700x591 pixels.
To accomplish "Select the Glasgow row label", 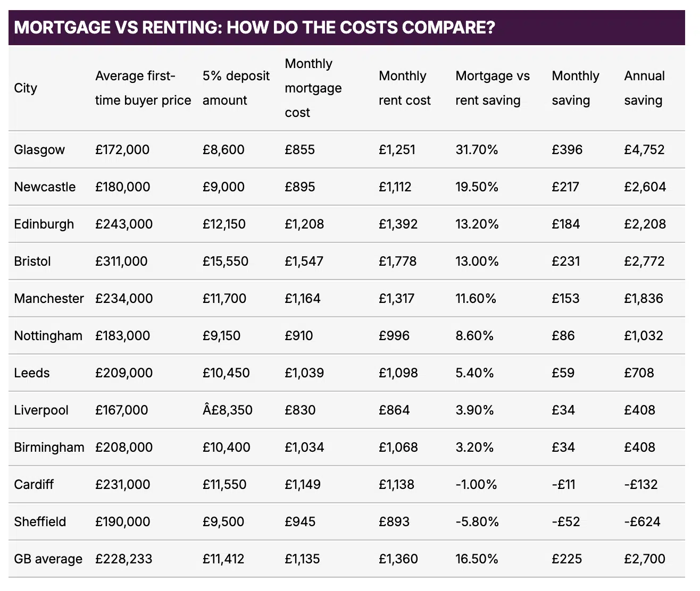I will coord(39,150).
